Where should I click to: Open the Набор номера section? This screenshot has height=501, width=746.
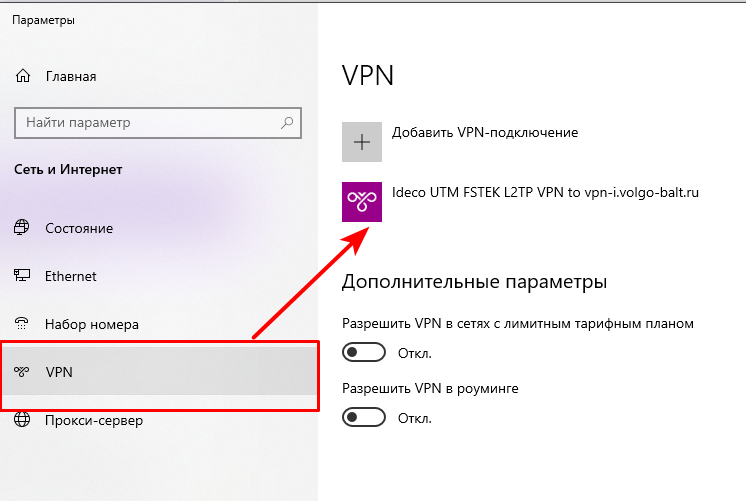pos(91,324)
